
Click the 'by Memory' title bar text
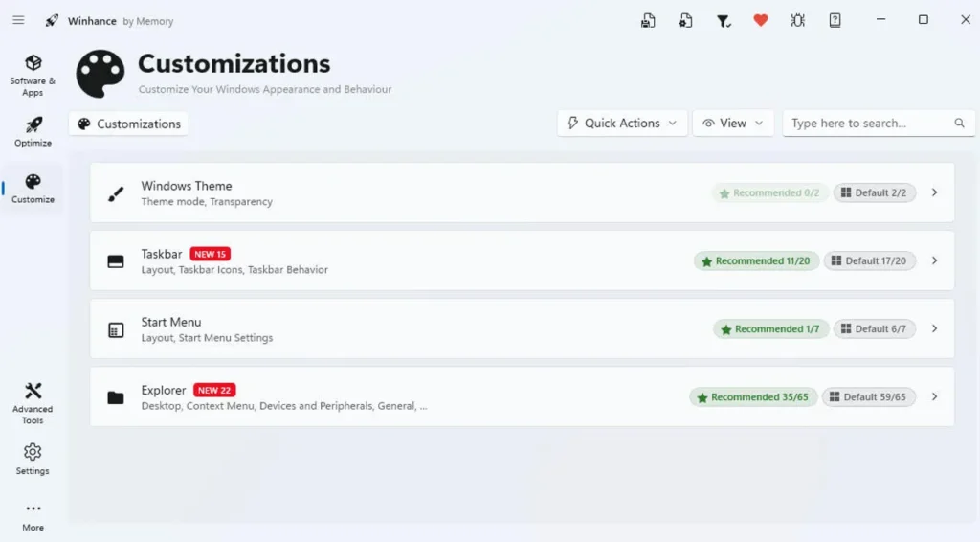[x=148, y=21]
